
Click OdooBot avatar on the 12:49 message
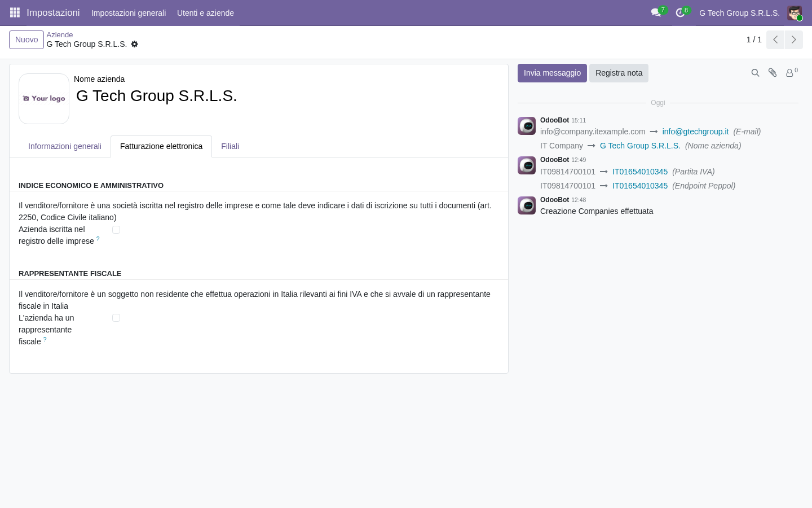coord(527,165)
